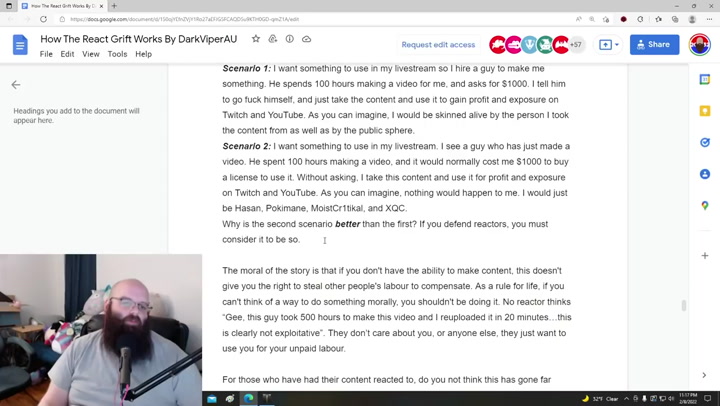Open the Edge profile avatar

(x=692, y=19)
